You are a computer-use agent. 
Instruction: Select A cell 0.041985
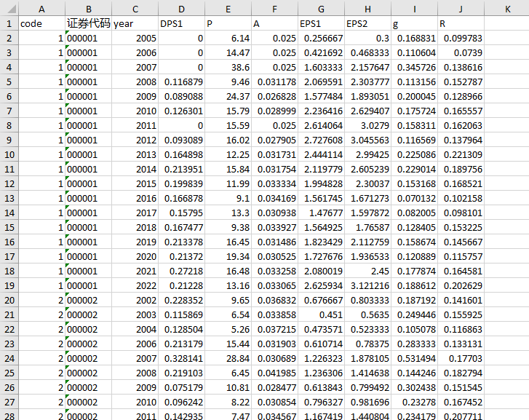(x=274, y=373)
